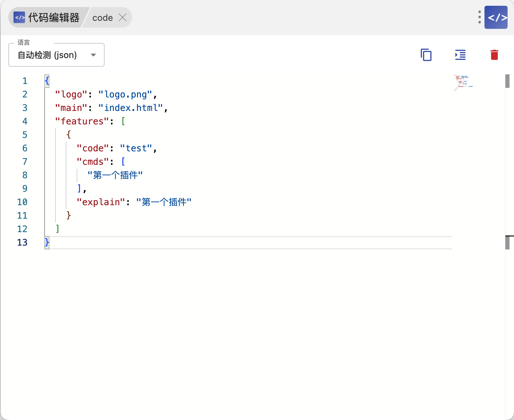The height and width of the screenshot is (420, 514).
Task: Close the code tab with X
Action: pyautogui.click(x=123, y=17)
